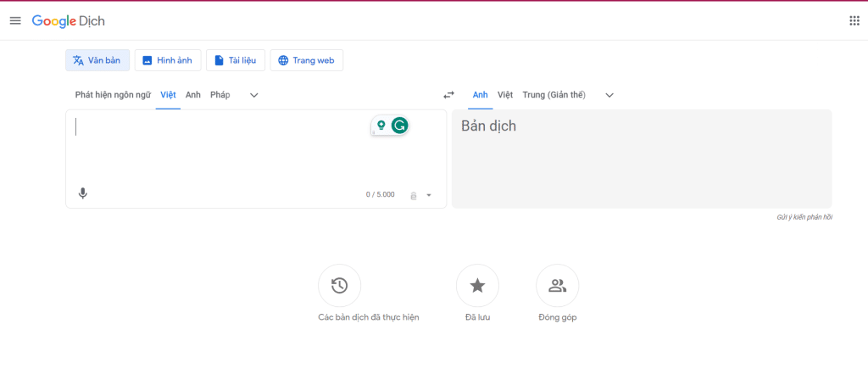This screenshot has height=391, width=868.
Task: Select the Văn bản text mode
Action: (97, 60)
